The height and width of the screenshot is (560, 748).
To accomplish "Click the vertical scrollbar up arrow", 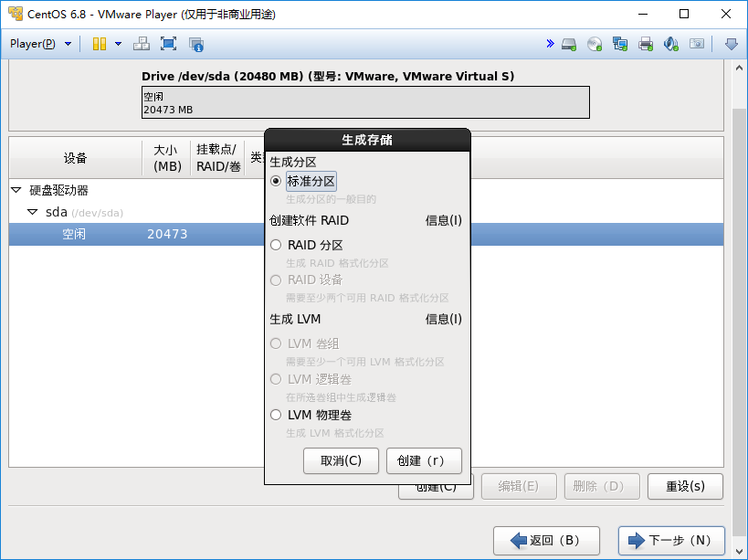I will tap(739, 68).
